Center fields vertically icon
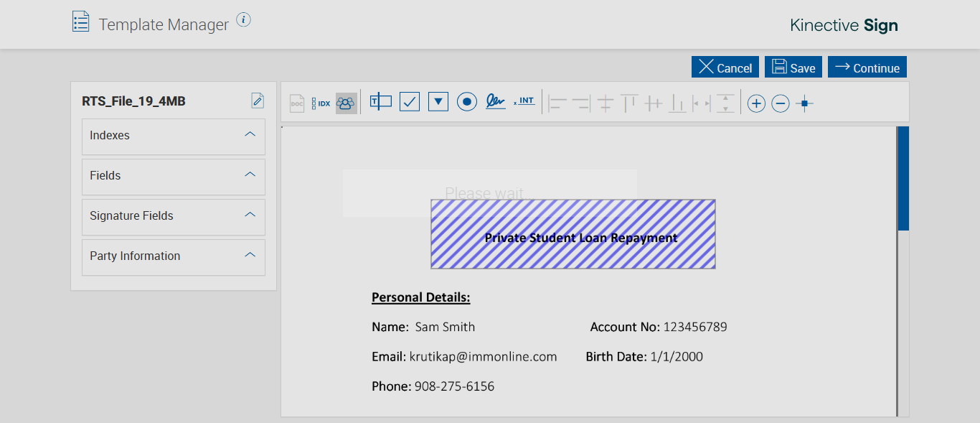This screenshot has height=423, width=980. 653,103
